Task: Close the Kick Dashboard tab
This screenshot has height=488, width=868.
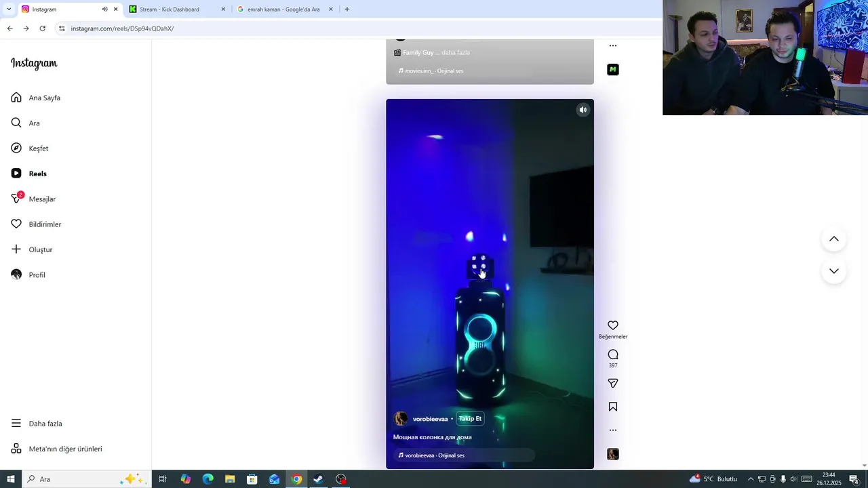Action: [223, 9]
